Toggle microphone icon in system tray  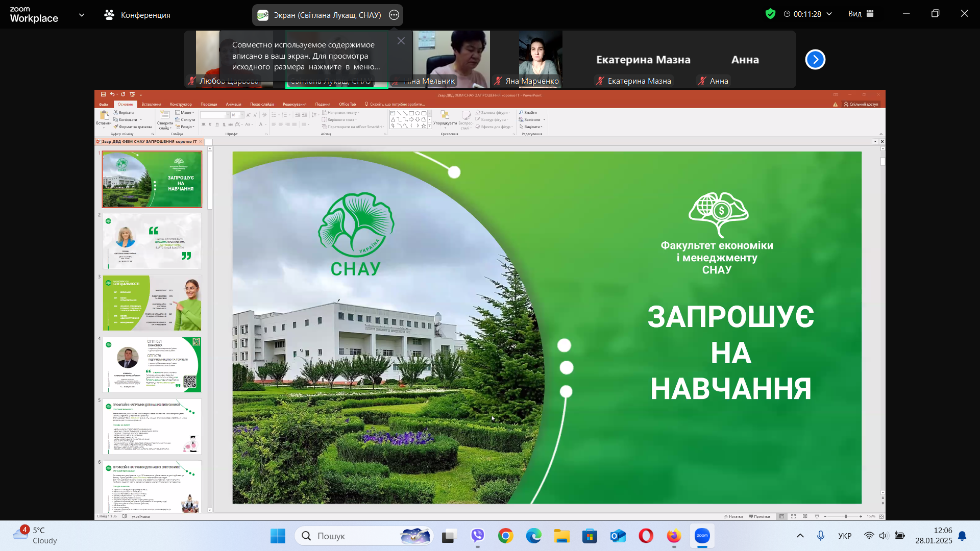pos(820,536)
